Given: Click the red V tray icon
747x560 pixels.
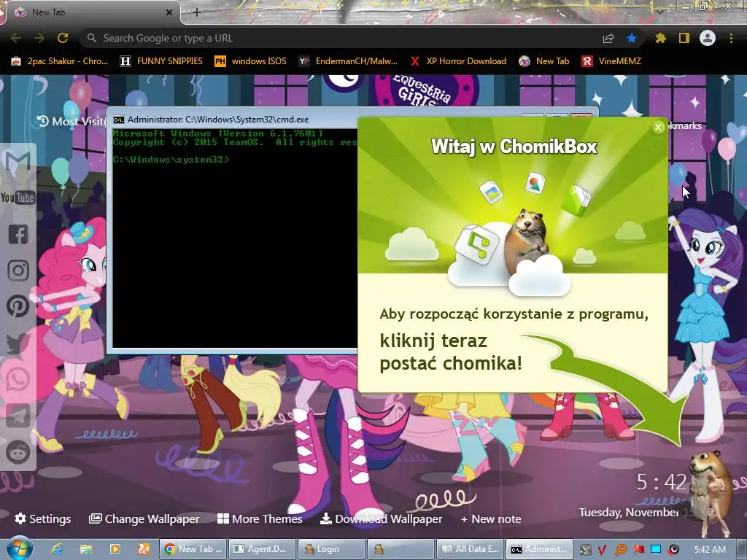Looking at the screenshot, I should [x=602, y=550].
